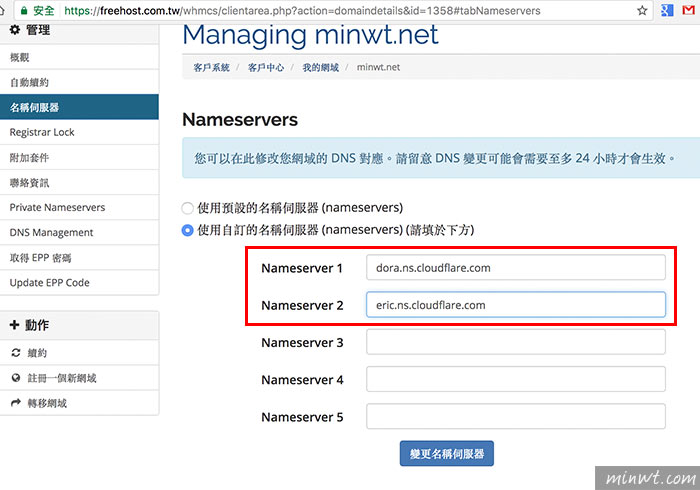Image resolution: width=700 pixels, height=490 pixels.
Task: Select use custom nameservers radio button
Action: (x=188, y=230)
